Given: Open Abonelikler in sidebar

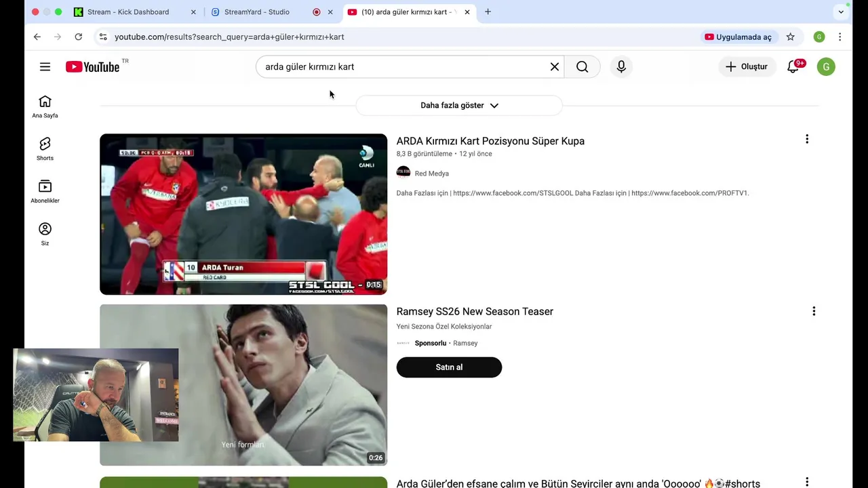Looking at the screenshot, I should point(45,192).
